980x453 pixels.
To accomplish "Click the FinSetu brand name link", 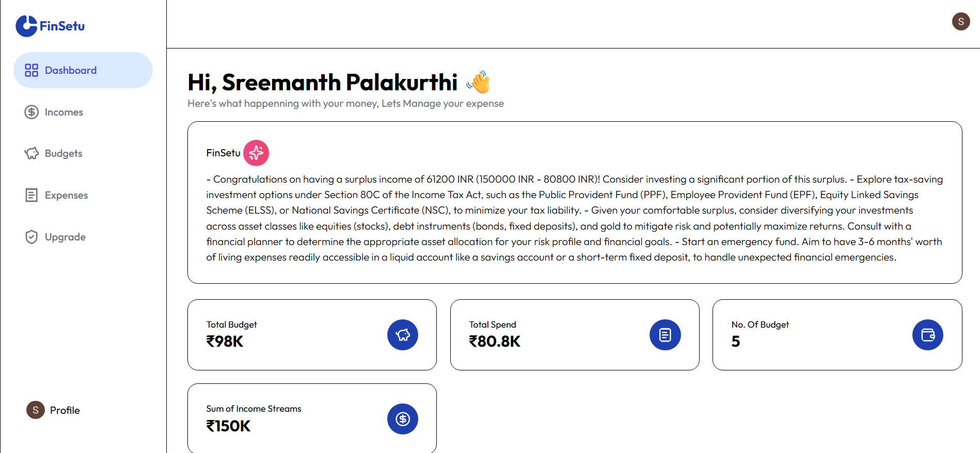I will 62,26.
